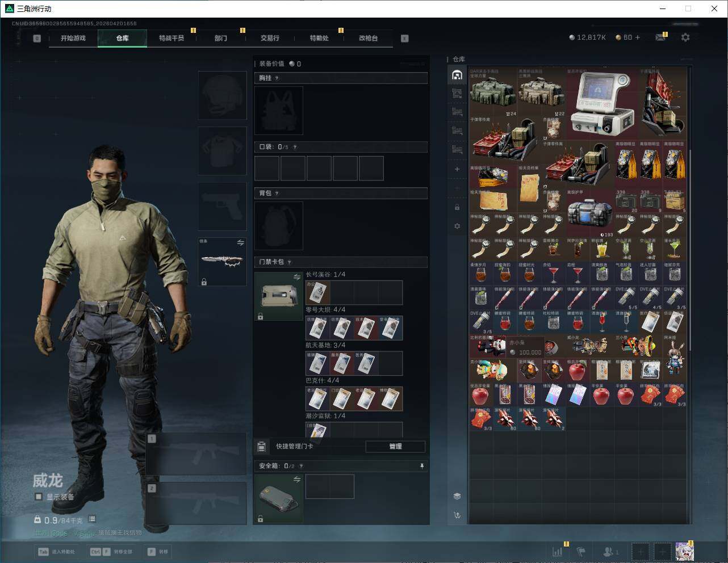Image resolution: width=728 pixels, height=563 pixels.
Task: Select the main warehouse icon in sidebar
Action: 457,75
